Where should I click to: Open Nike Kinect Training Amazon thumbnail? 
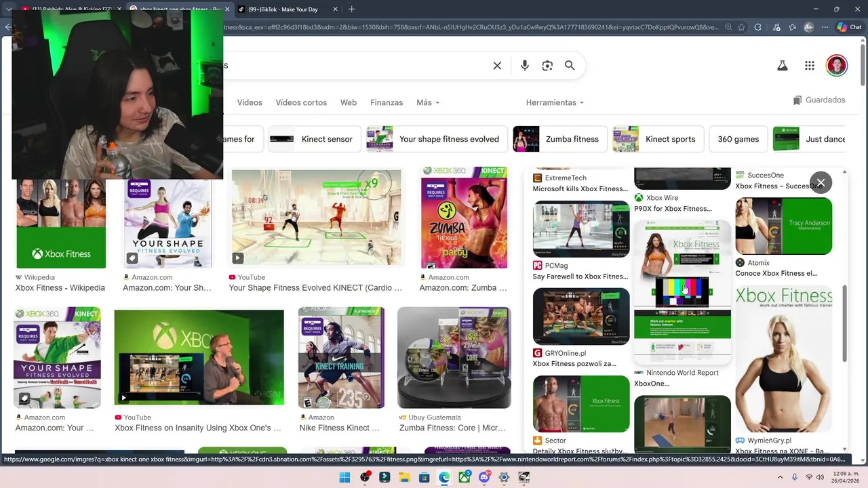click(341, 357)
